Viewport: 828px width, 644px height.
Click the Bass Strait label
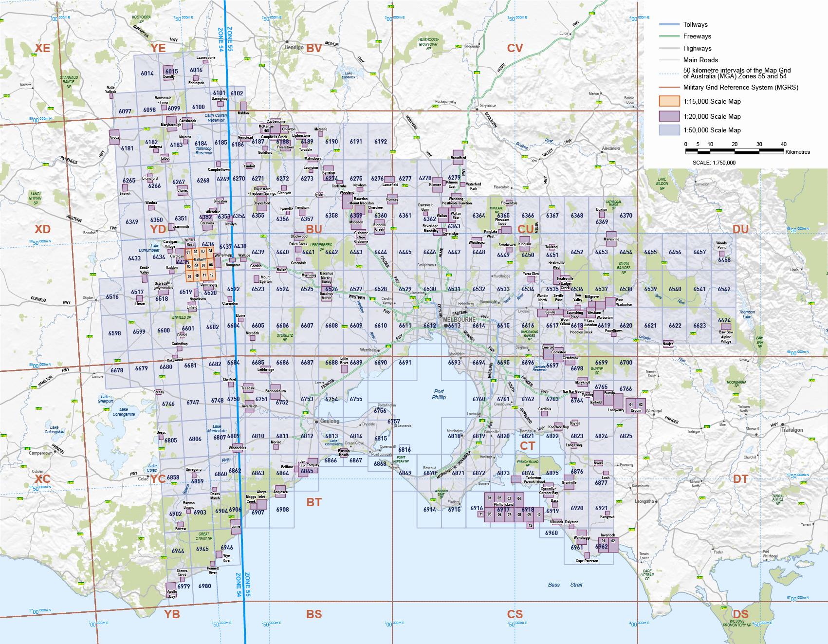pyautogui.click(x=564, y=585)
